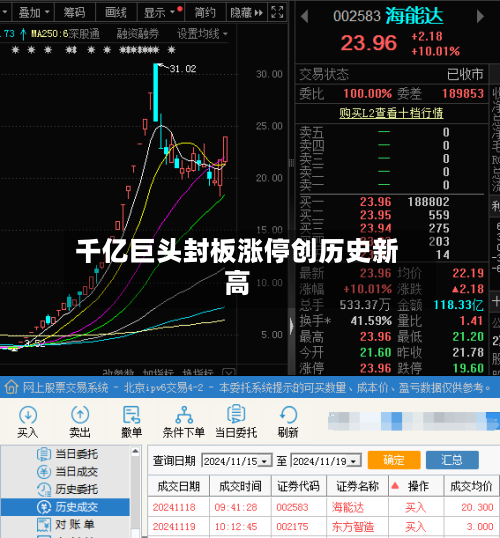
Task: Click the 深股通 label above chart
Action: tap(84, 34)
